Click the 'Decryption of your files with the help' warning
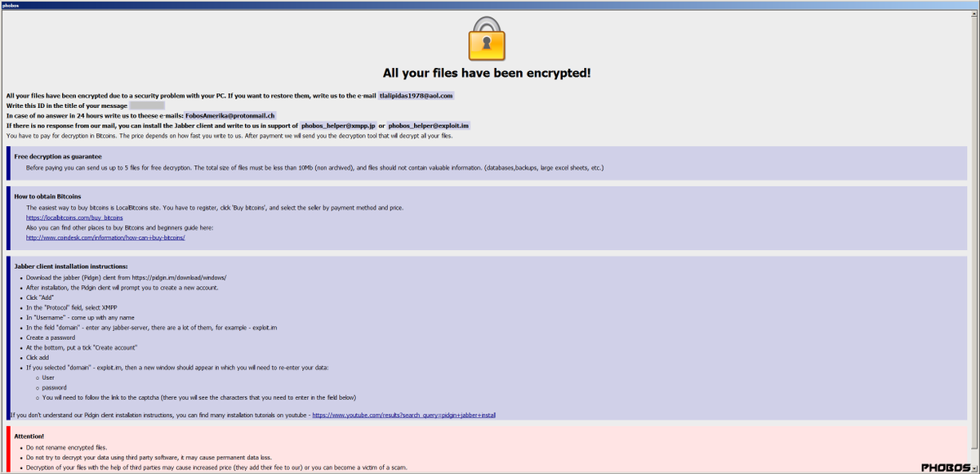 click(216, 467)
